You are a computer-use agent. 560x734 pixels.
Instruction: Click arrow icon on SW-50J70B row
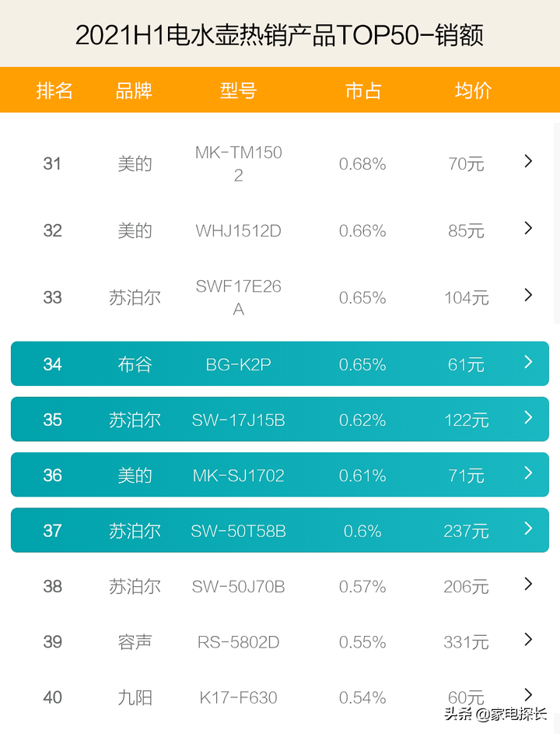(x=528, y=584)
